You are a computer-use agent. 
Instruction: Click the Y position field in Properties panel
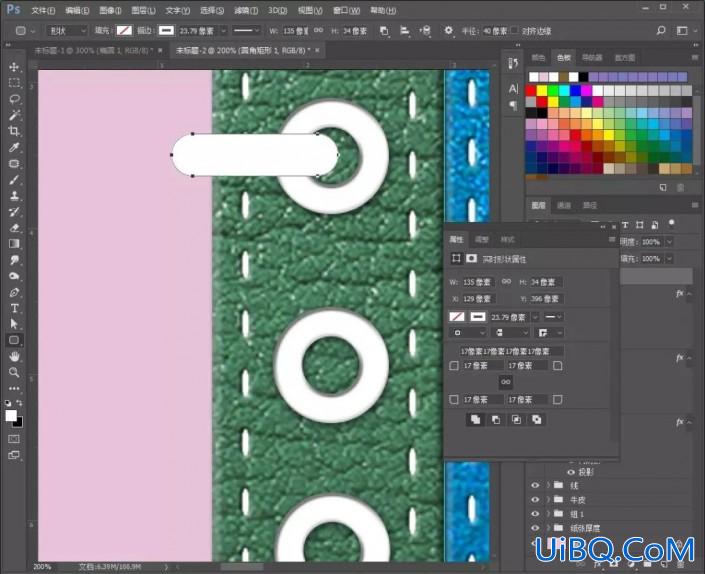click(546, 298)
